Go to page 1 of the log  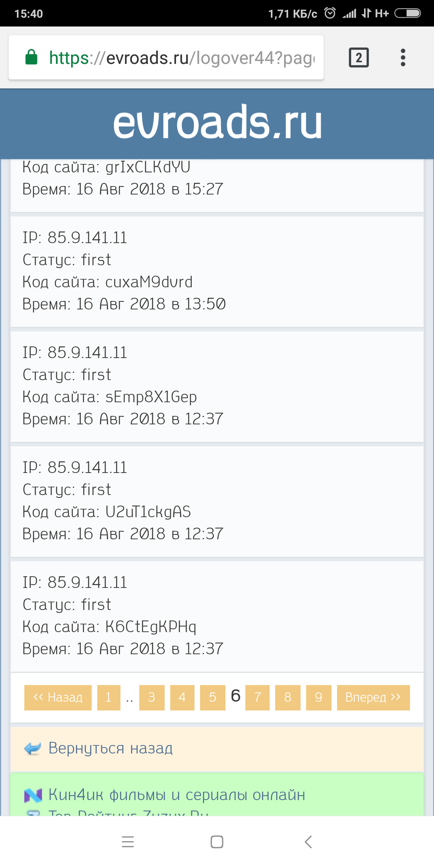108,698
